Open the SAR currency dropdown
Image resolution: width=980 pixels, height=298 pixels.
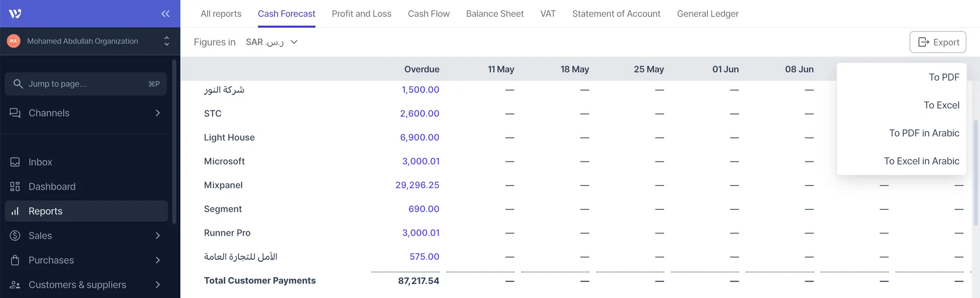click(x=272, y=42)
